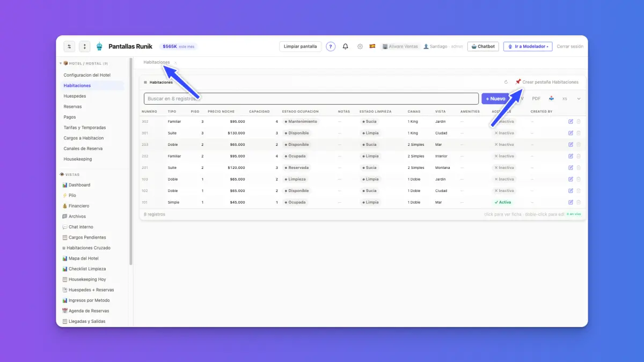Open Mapa del Hotel view
The height and width of the screenshot is (362, 644).
tap(80, 258)
